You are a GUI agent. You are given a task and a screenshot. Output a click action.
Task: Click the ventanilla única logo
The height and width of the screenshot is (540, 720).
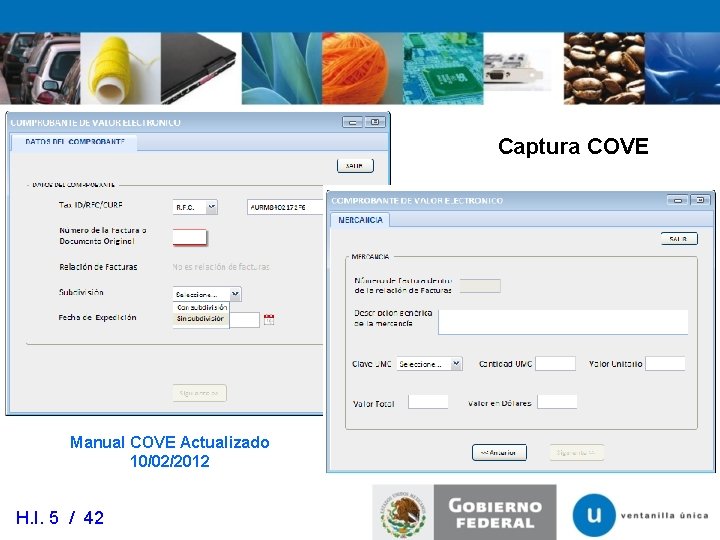point(641,515)
